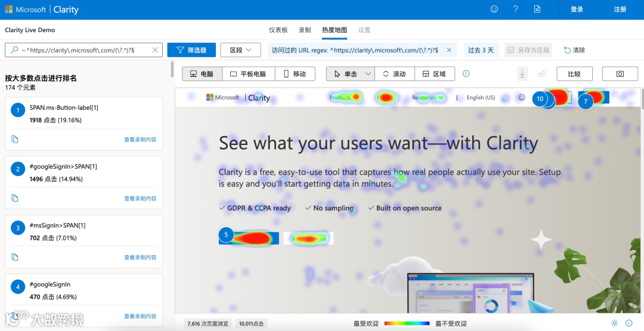Viewport: 644px width, 331px height.
Task: Click the Microsoft Clarity logo in header
Action: (42, 10)
